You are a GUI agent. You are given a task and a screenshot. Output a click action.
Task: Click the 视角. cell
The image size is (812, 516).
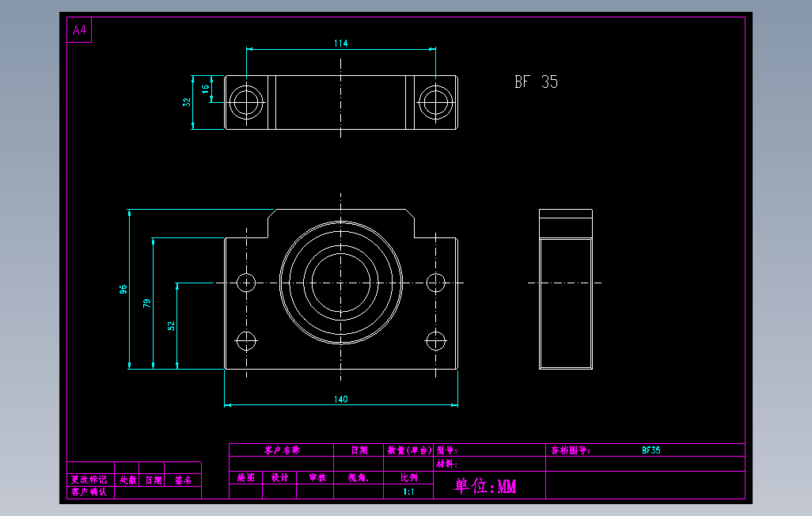point(359,478)
